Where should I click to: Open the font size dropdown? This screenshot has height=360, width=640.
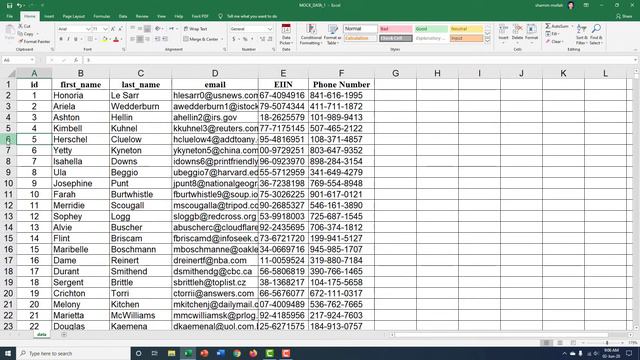[x=105, y=29]
